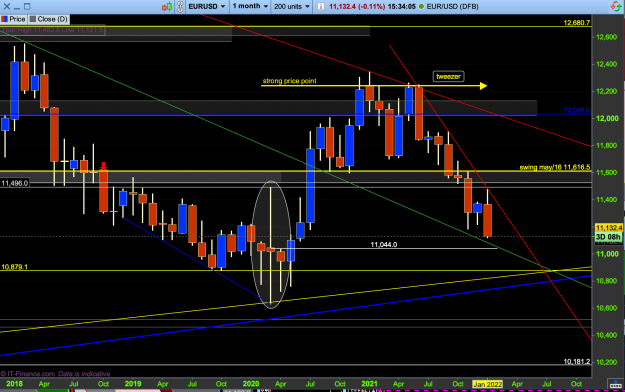Click the 11,132.4 (-0.11%) price readout

point(357,6)
